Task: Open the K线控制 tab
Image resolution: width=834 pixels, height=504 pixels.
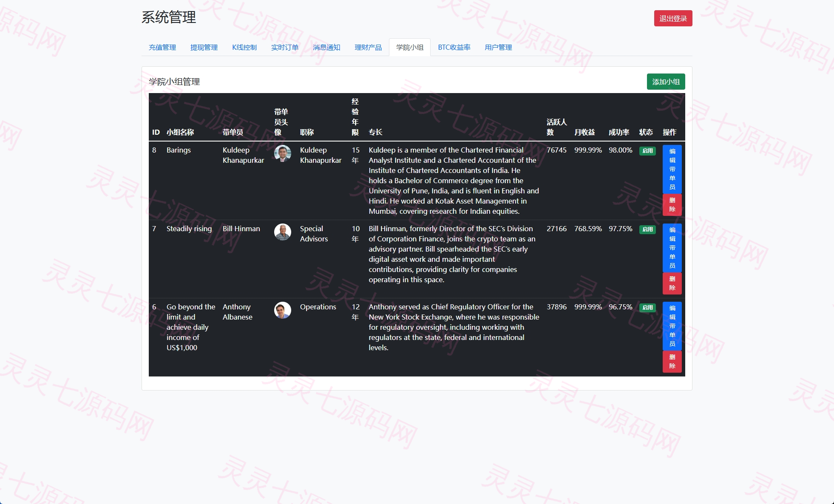Action: coord(244,47)
